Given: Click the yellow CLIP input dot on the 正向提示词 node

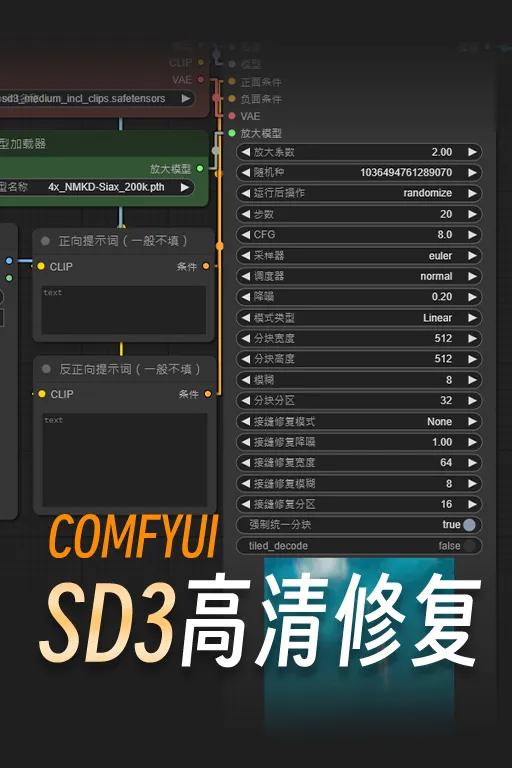Looking at the screenshot, I should pos(41,266).
